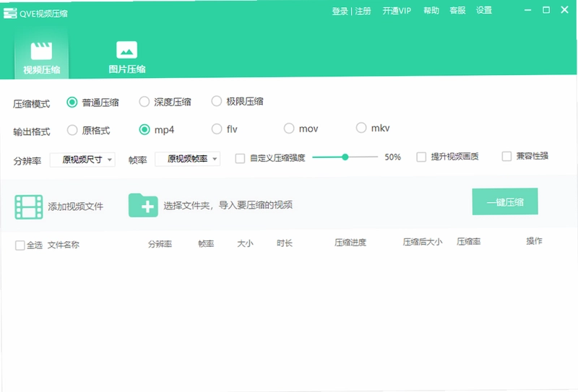Choose mov output format
This screenshot has width=578, height=392.
(289, 129)
